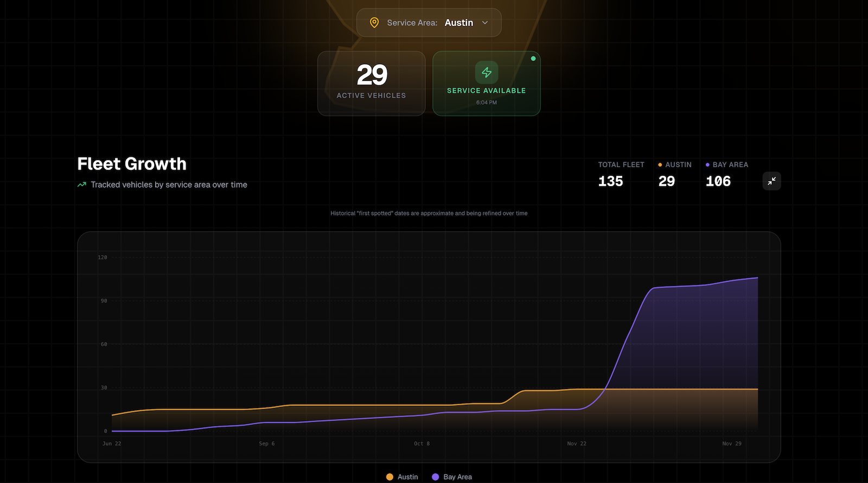The height and width of the screenshot is (483, 868).
Task: Click the purple dot beside the BAY AREA stat header
Action: 707,165
